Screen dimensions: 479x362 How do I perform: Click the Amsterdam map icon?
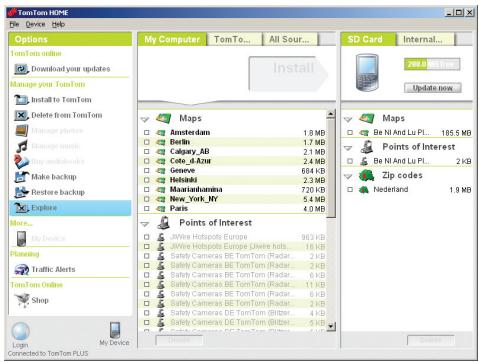[x=161, y=133]
